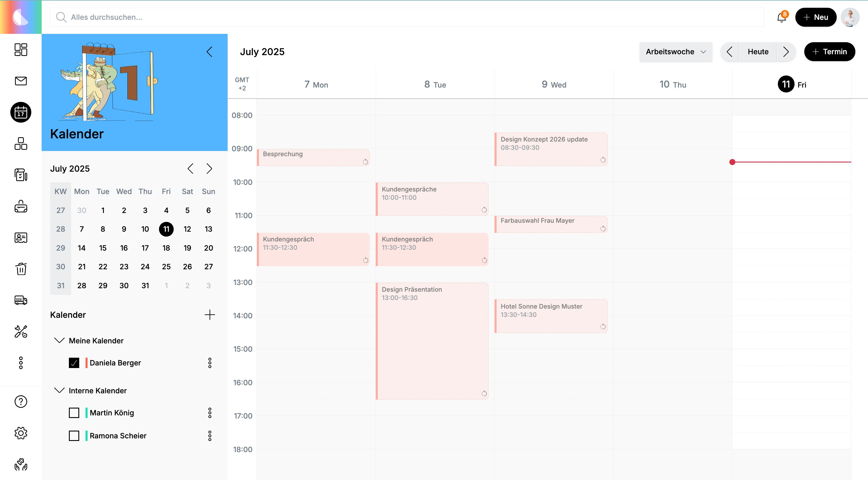The height and width of the screenshot is (480, 868).
Task: Enable the Ramona Scheier calendar checkbox
Action: 74,436
